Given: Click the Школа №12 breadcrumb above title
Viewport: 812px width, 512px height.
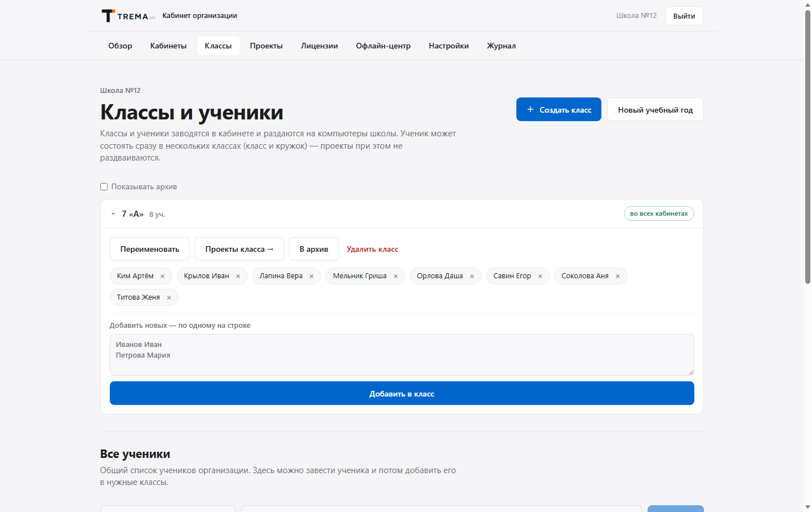Looking at the screenshot, I should point(121,90).
